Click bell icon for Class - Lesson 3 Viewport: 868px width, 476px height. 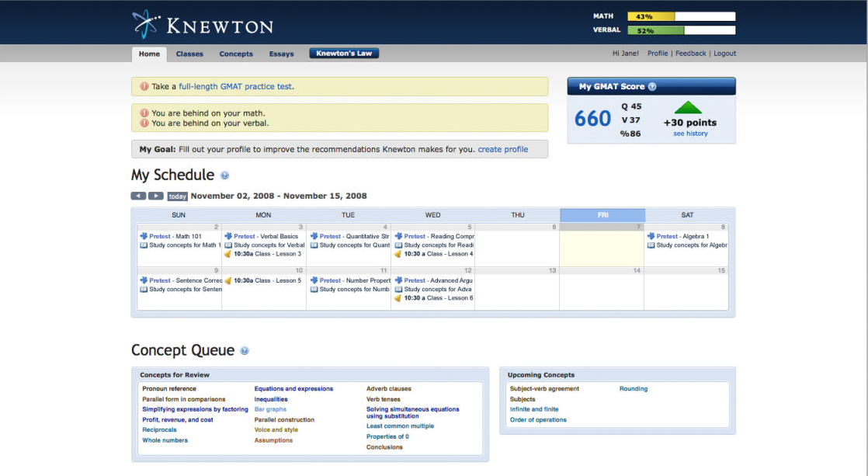coord(227,254)
